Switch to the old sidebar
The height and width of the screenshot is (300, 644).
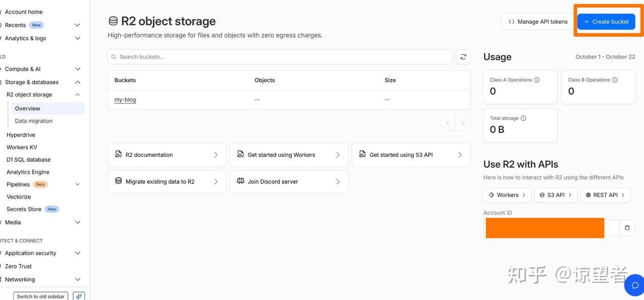point(40,295)
